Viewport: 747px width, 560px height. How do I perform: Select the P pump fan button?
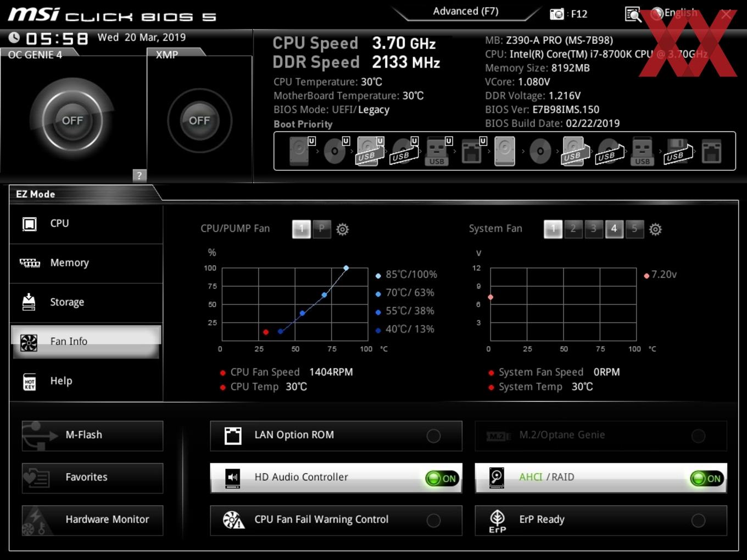tap(322, 229)
